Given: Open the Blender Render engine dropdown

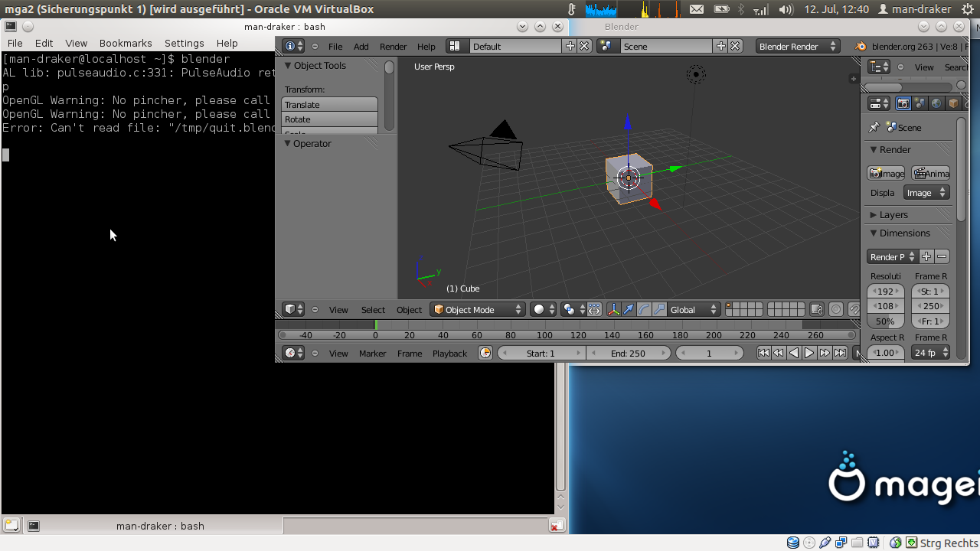Looking at the screenshot, I should pos(797,46).
